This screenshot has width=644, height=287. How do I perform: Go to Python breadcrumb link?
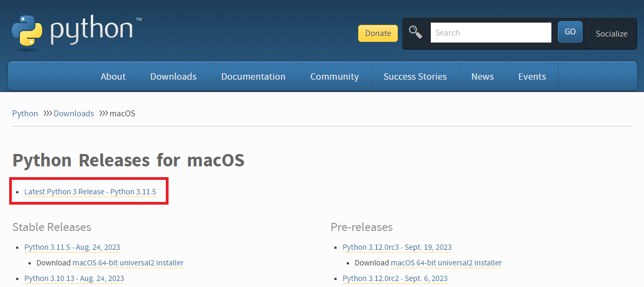[x=25, y=113]
